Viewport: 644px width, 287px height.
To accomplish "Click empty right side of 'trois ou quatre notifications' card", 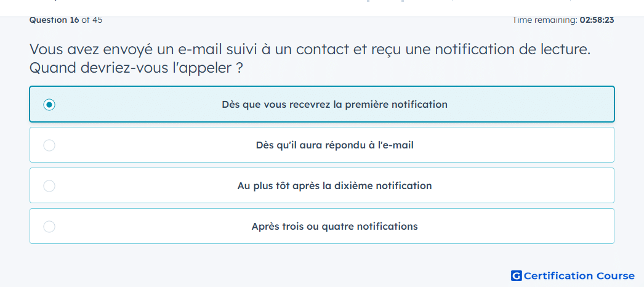I will click(534, 227).
